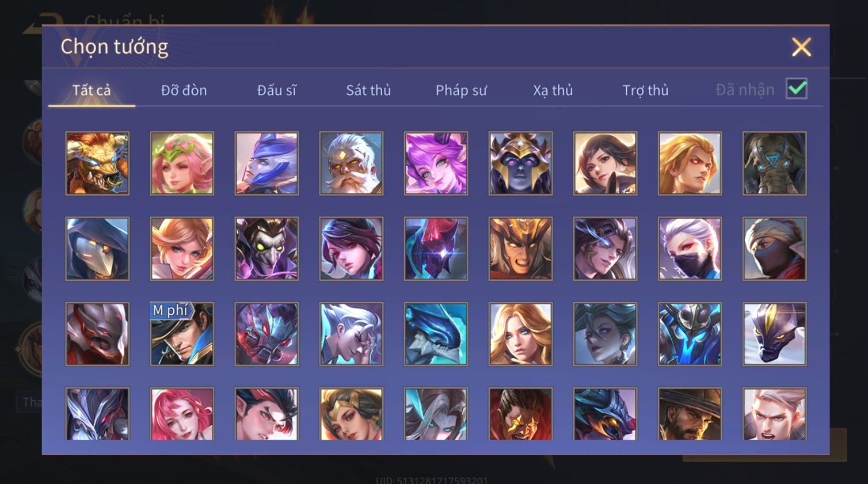The width and height of the screenshot is (868, 484).
Task: Select the elephant hero with blue markings
Action: pyautogui.click(x=774, y=163)
